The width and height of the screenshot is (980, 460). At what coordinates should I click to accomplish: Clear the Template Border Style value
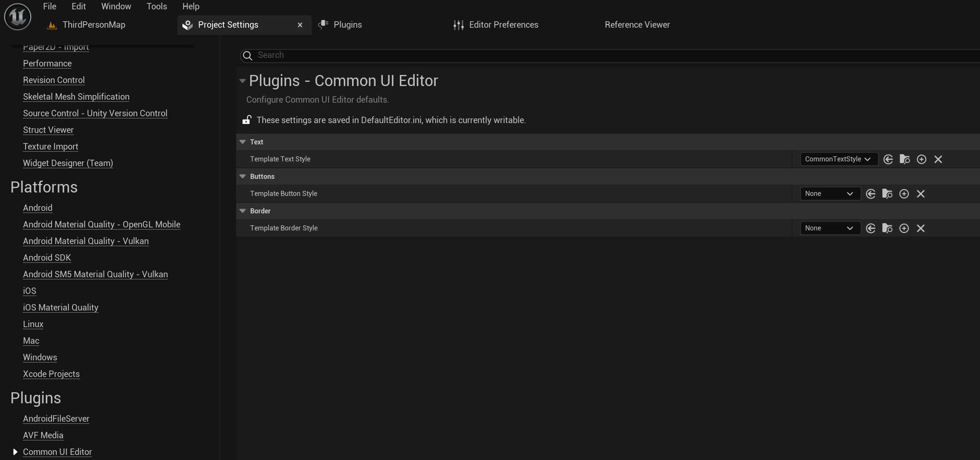(920, 228)
